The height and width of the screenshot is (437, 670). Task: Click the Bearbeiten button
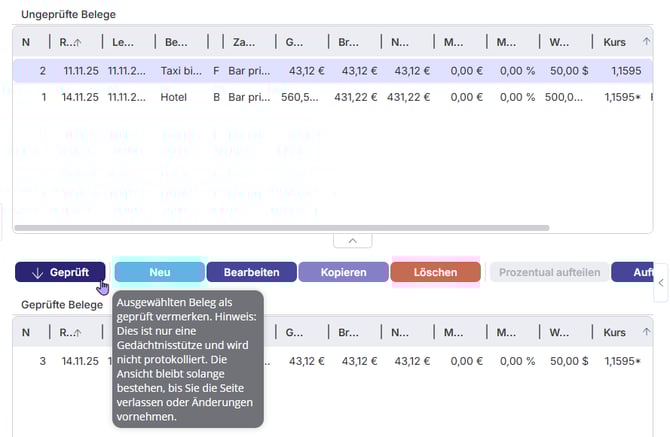point(251,272)
